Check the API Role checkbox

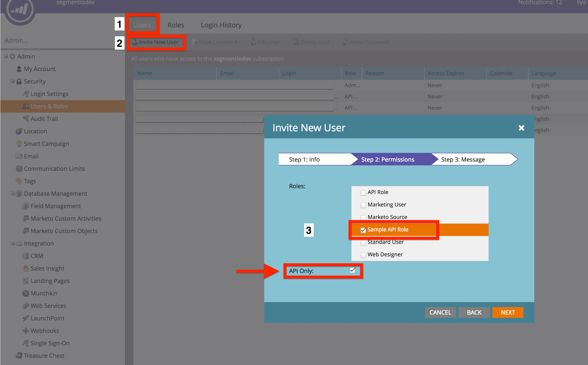(363, 192)
